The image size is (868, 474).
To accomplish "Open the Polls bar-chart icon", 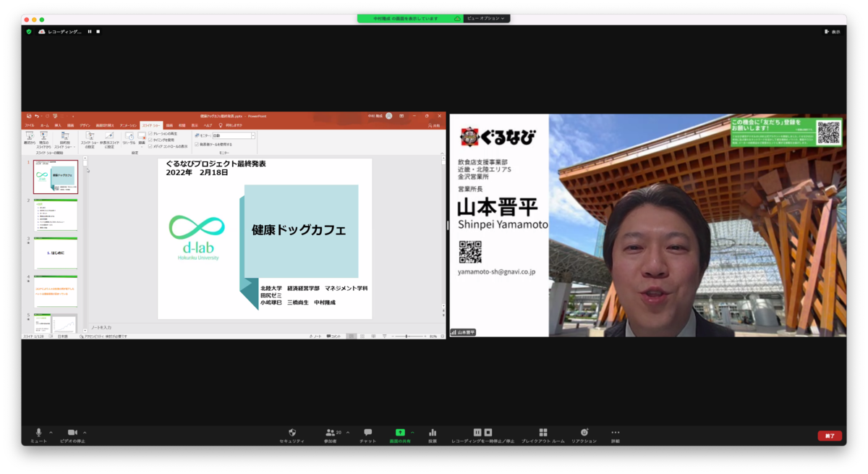I will pos(433,433).
